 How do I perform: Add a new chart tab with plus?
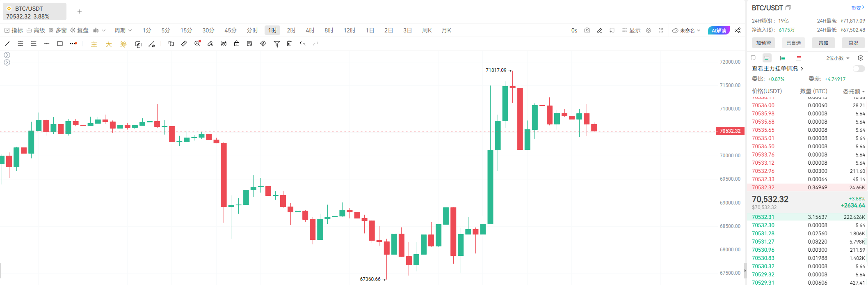click(x=80, y=11)
